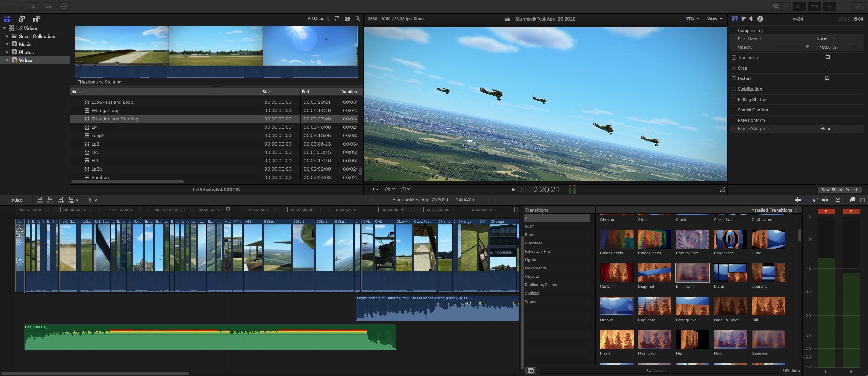This screenshot has width=868, height=376.
Task: Add Opacity keyframe diamond button
Action: click(x=854, y=47)
